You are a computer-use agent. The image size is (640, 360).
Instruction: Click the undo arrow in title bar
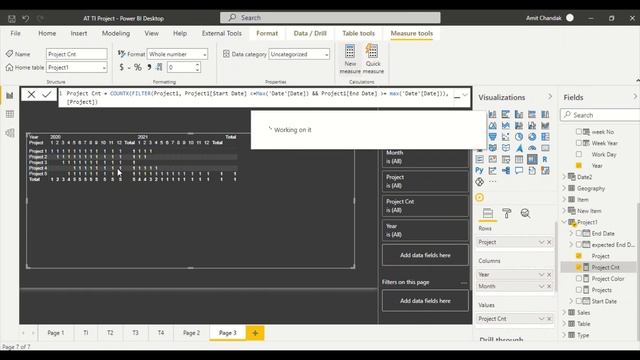click(26, 18)
